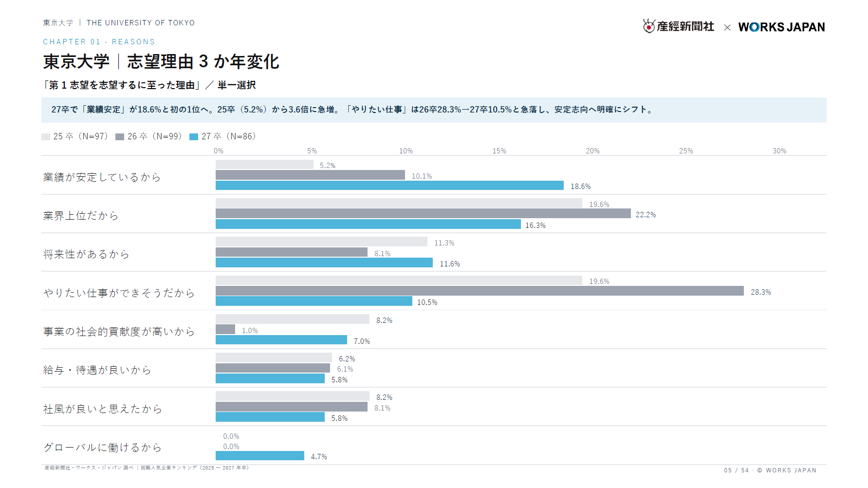The image size is (868, 488).
Task: Select the 給与・待遇が良いから row label
Action: click(97, 370)
